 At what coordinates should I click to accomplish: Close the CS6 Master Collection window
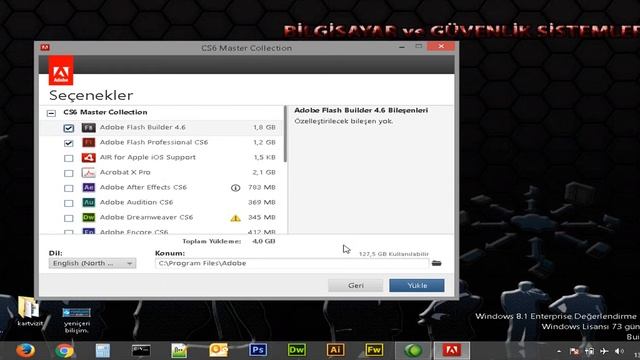point(441,46)
